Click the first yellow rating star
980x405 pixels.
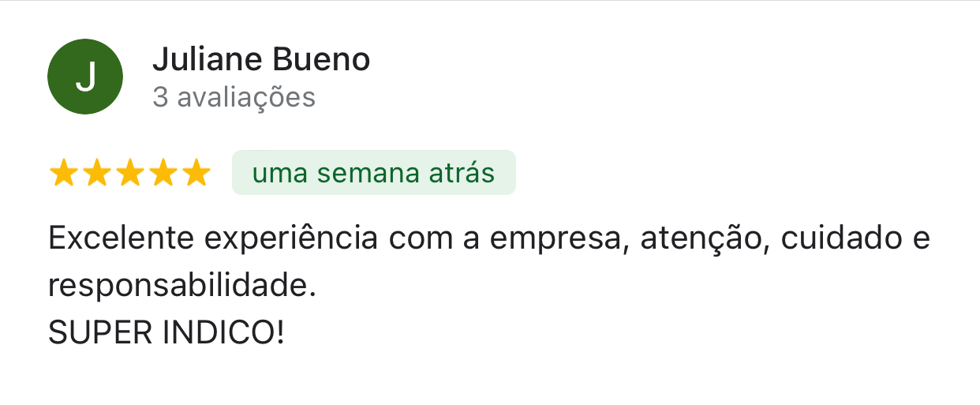click(62, 173)
